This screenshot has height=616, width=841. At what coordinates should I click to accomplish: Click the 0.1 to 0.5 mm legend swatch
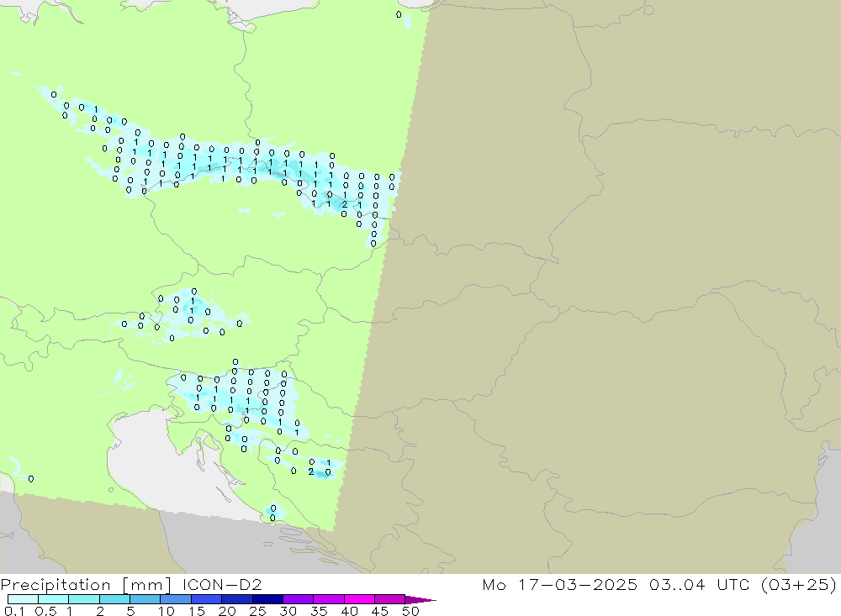(x=23, y=599)
